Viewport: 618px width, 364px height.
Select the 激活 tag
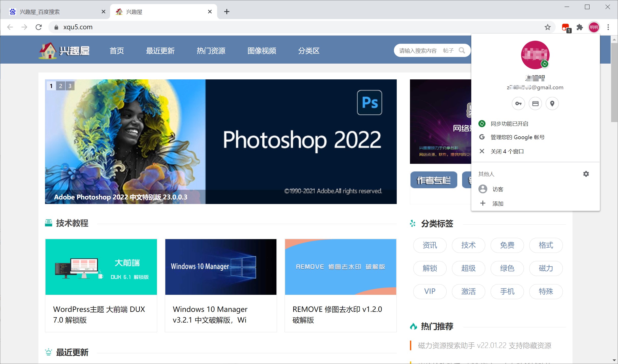pyautogui.click(x=468, y=292)
